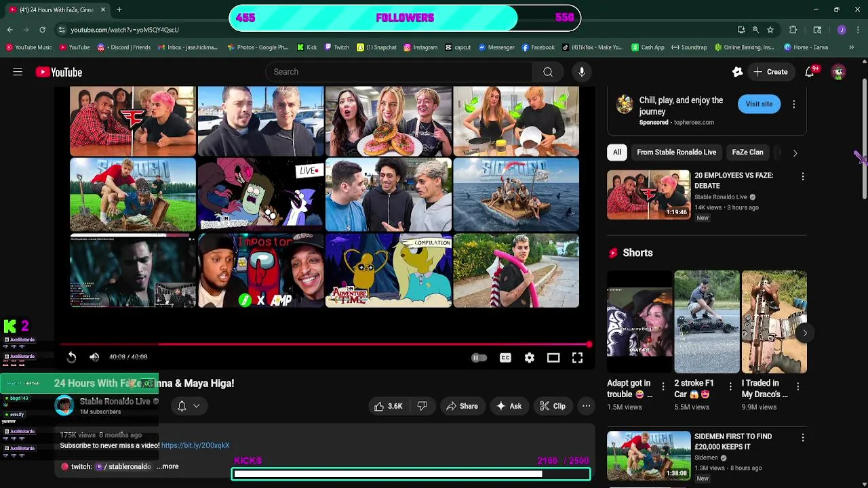Open the YouTube notifications bell
This screenshot has height=488, width=868.
click(810, 72)
